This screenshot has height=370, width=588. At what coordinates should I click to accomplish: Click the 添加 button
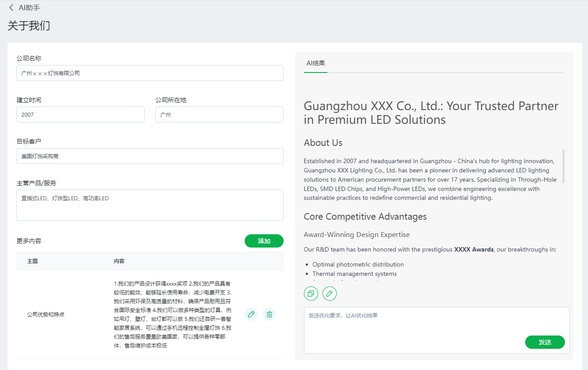pyautogui.click(x=264, y=241)
